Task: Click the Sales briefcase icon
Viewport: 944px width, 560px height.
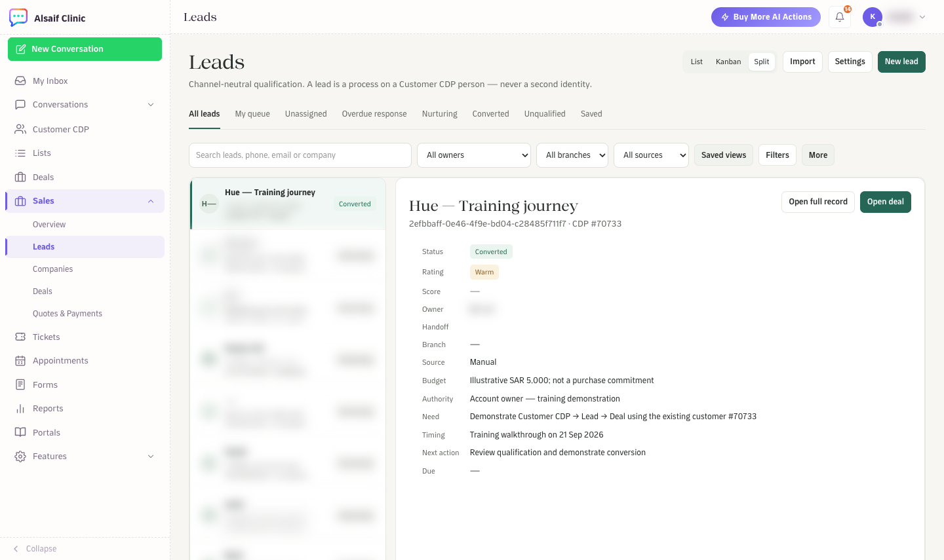Action: [x=20, y=201]
